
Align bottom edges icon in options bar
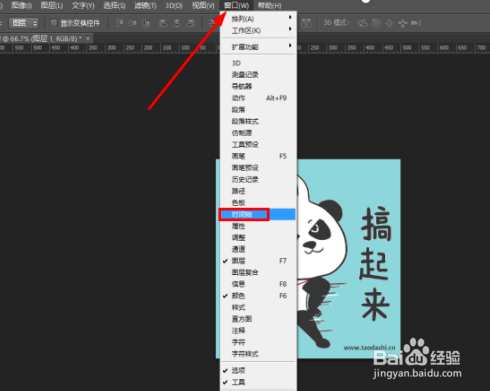point(146,23)
